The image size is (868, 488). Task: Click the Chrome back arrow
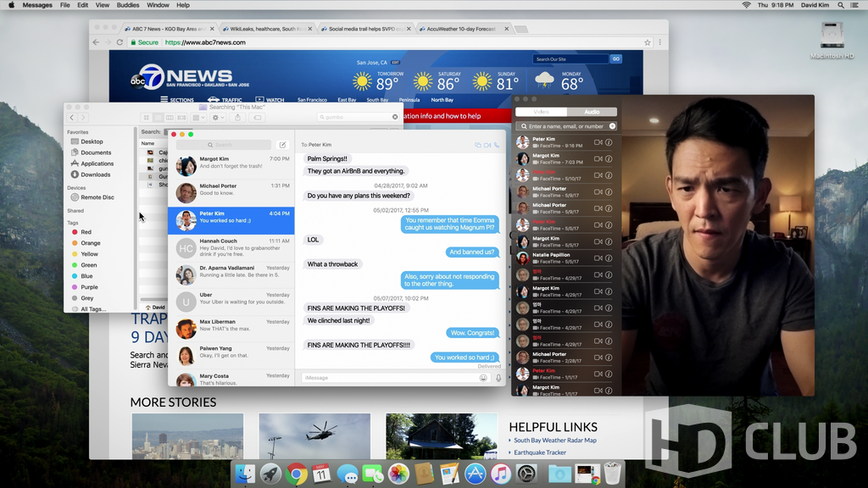96,42
